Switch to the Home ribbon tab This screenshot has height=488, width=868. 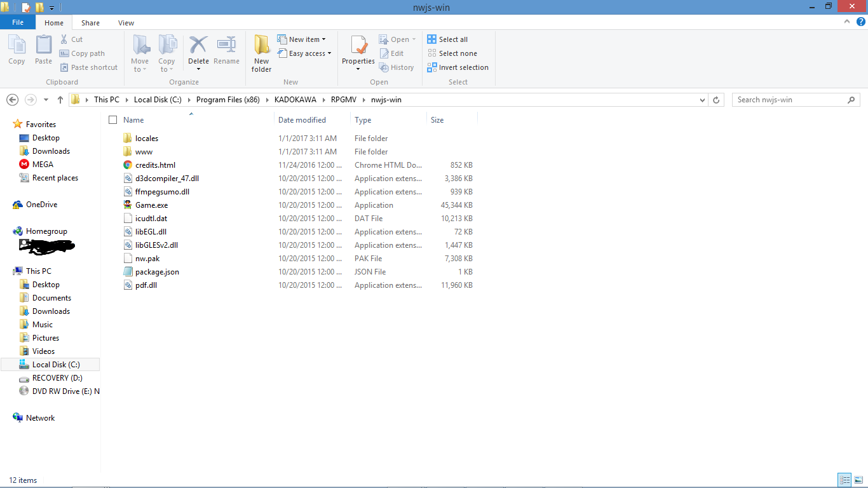[54, 23]
